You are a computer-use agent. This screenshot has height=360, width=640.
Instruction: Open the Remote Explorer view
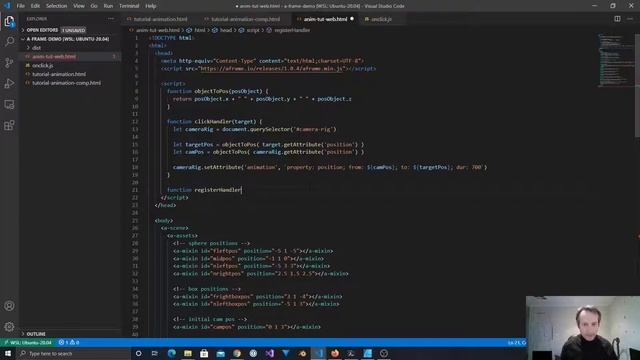[9, 104]
